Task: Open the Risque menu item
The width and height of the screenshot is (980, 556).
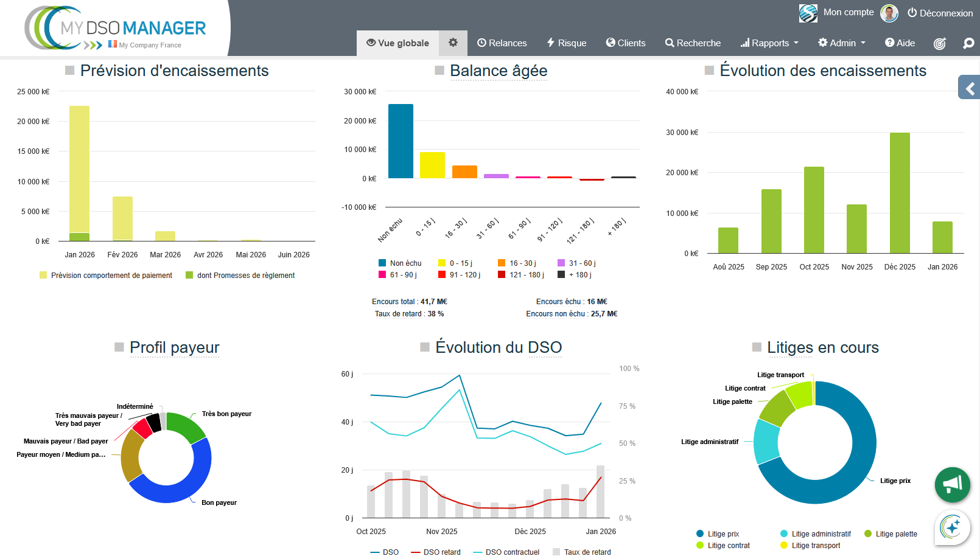Action: pyautogui.click(x=567, y=43)
